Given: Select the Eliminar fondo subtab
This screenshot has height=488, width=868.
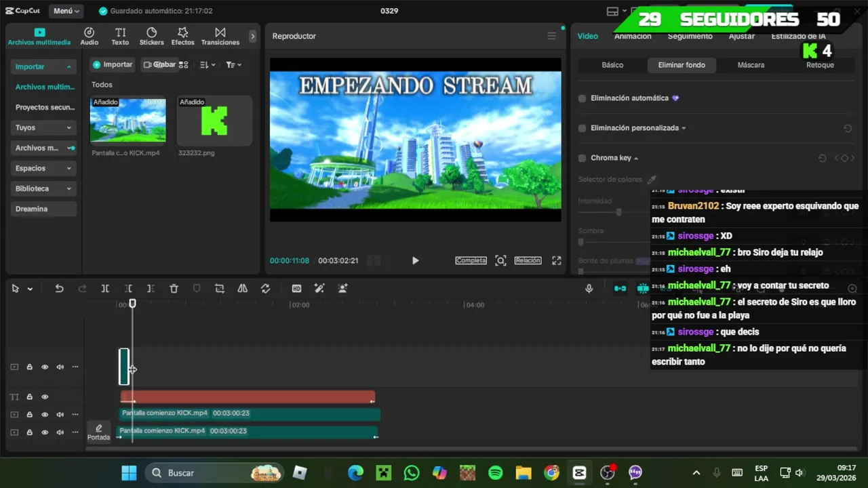Looking at the screenshot, I should (x=682, y=65).
